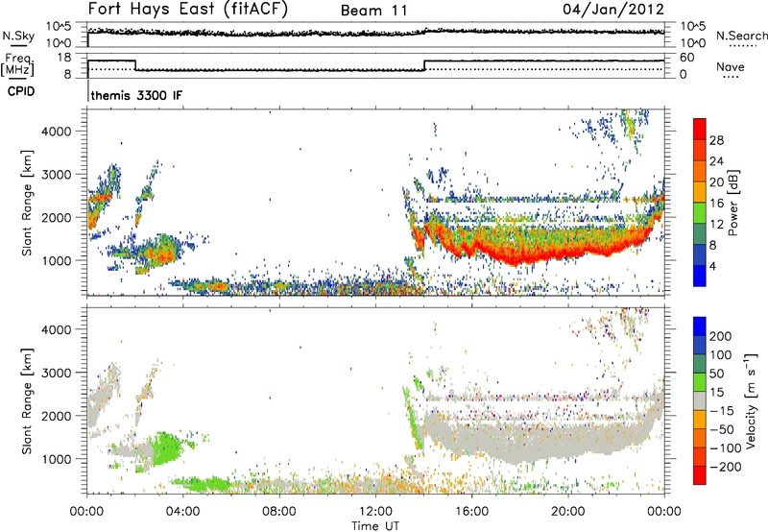Click 'Slant Range [km]' label of velocity panel
This screenshot has height=532, width=768.
click(x=27, y=401)
